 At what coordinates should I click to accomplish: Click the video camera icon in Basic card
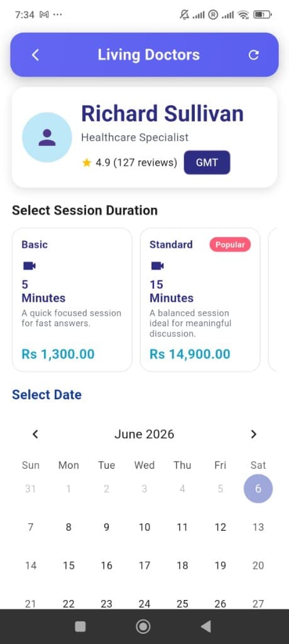29,266
